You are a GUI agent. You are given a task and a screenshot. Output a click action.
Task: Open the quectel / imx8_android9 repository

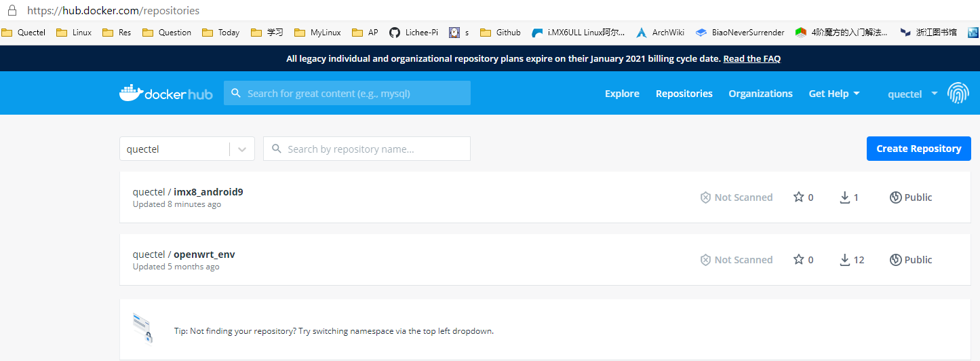point(188,192)
